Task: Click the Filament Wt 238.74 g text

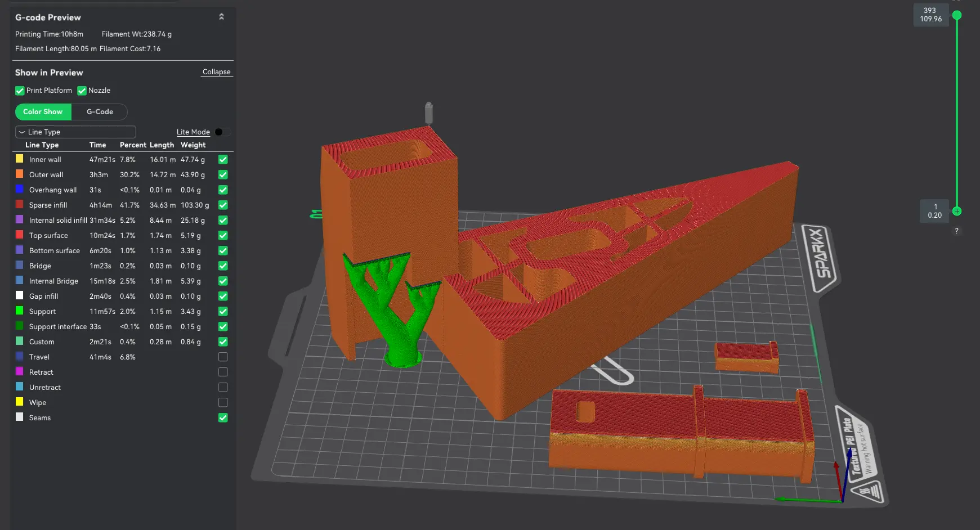Action: tap(137, 34)
